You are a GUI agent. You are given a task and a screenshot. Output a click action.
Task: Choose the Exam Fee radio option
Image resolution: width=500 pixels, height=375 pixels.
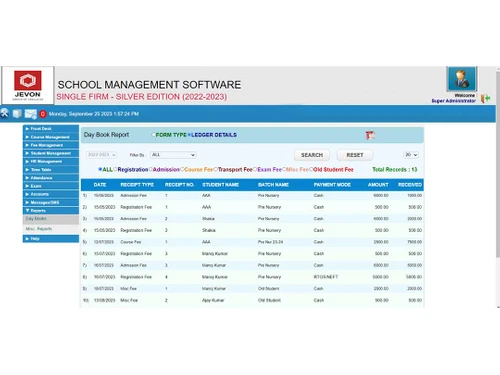click(255, 169)
